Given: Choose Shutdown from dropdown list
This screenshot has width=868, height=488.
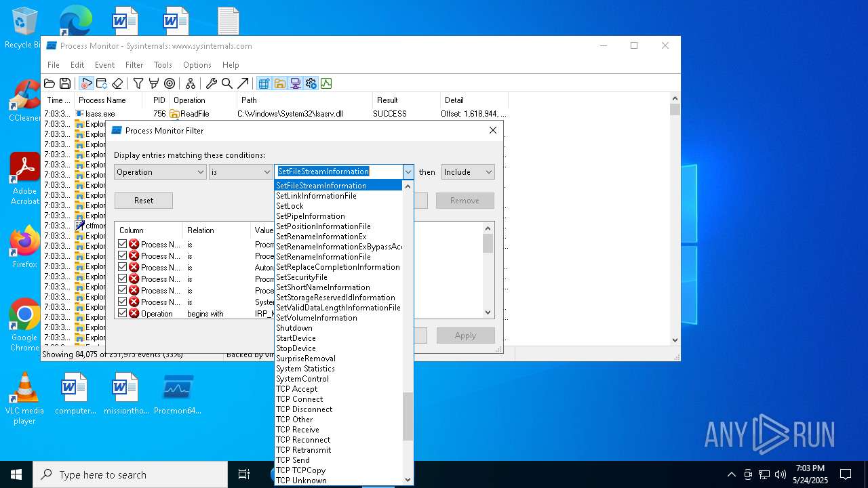Looking at the screenshot, I should [338, 328].
